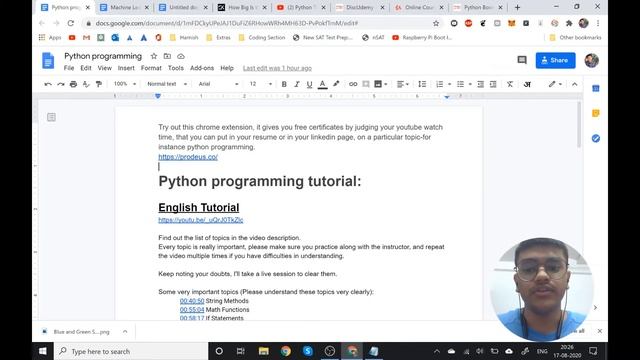This screenshot has width=640, height=360.
Task: Reload the page in Chrome
Action: click(71, 23)
